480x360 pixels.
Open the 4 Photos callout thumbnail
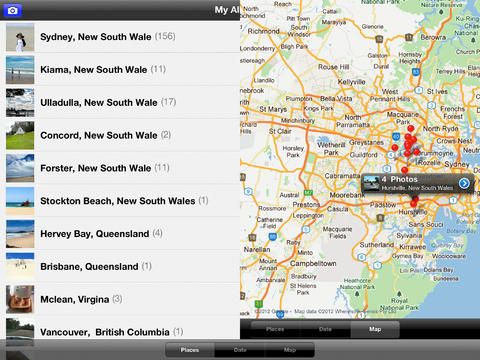[x=371, y=183]
